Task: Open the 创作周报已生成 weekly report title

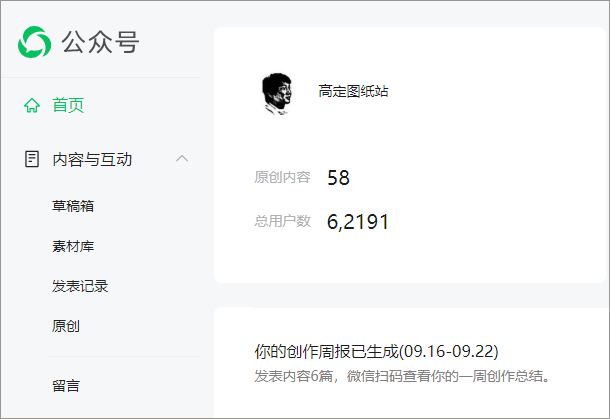Action: (x=376, y=352)
